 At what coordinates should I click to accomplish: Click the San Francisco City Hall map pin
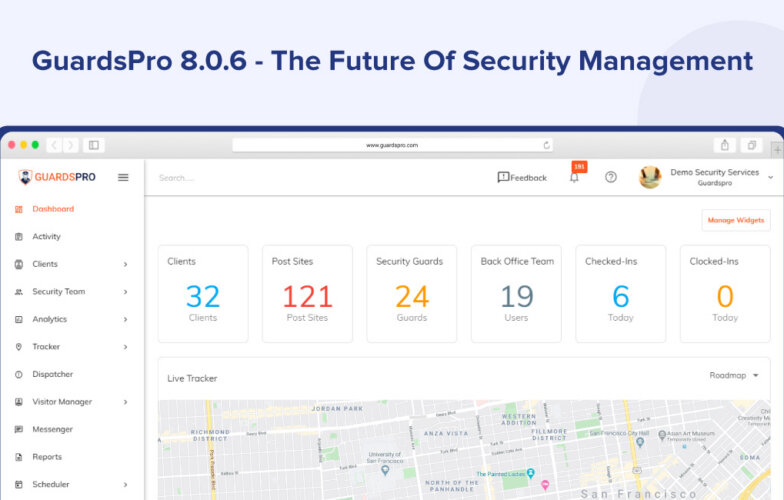click(640, 442)
